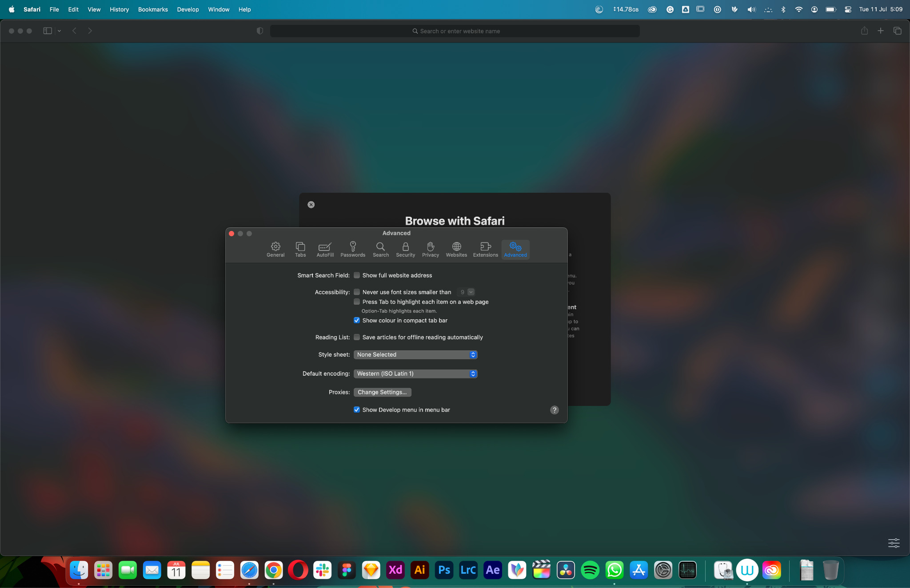Click Change Settings for Proxies
910x588 pixels.
383,392
